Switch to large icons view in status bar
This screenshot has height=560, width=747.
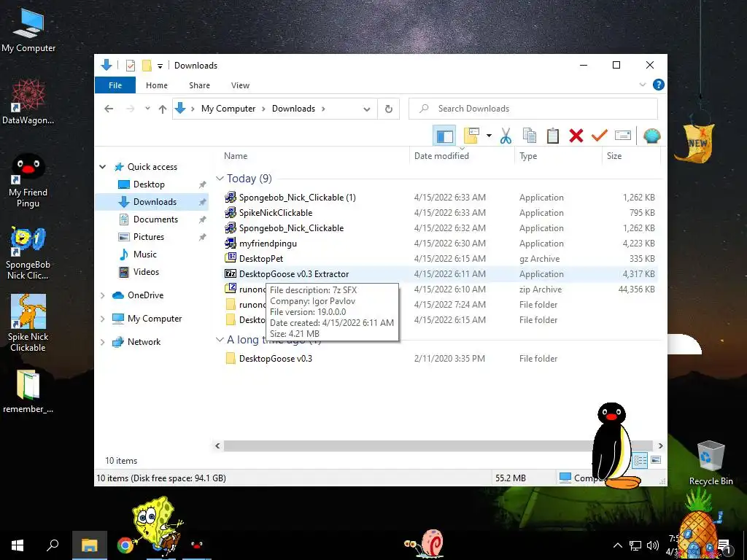[656, 460]
